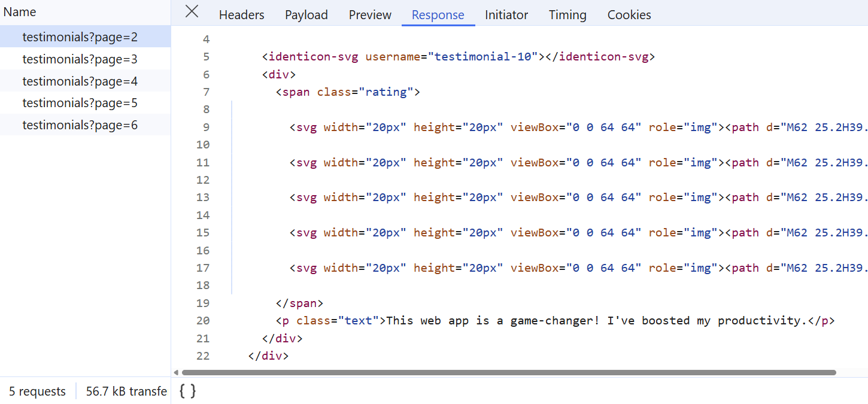Switch to the Cookies tab
868x404 pixels.
pyautogui.click(x=629, y=14)
